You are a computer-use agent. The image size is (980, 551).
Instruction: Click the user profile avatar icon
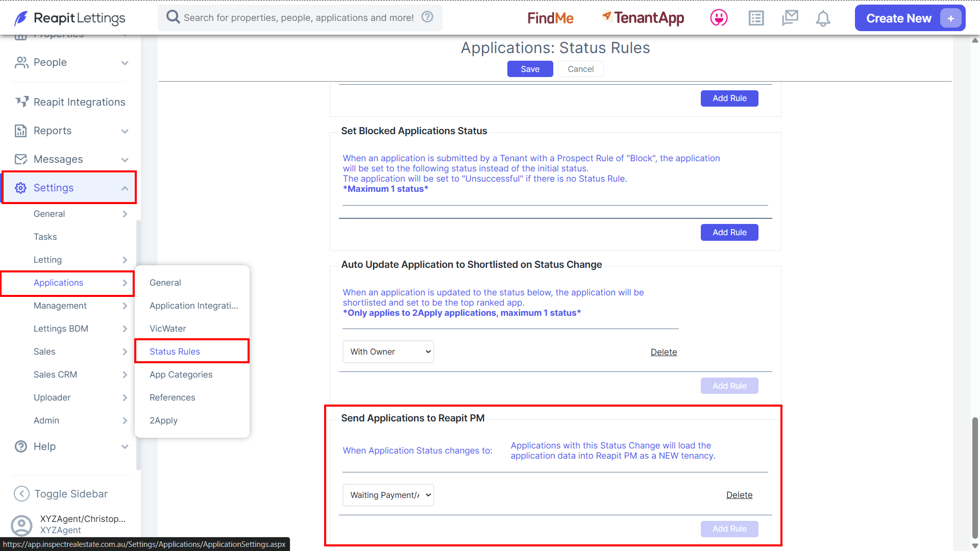pyautogui.click(x=21, y=525)
